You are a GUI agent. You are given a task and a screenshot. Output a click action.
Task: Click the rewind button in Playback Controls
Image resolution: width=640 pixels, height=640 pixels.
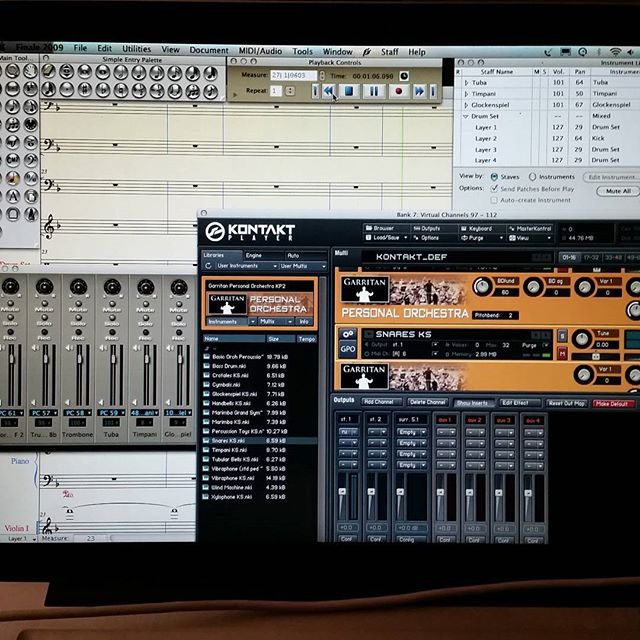point(328,91)
